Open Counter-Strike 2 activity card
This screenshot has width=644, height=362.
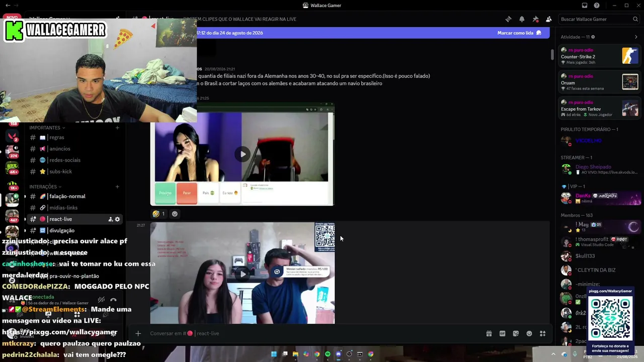600,56
